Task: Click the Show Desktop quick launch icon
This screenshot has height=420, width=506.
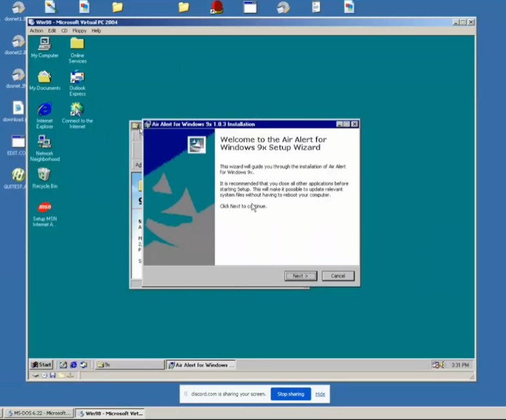Action: pyautogui.click(x=63, y=365)
